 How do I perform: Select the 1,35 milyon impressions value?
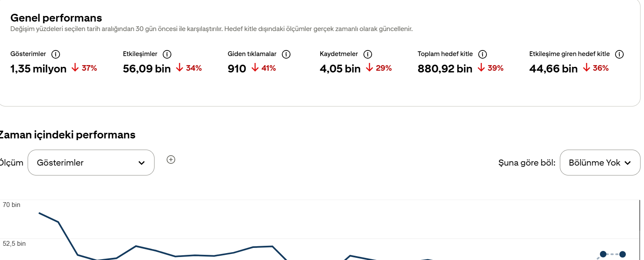38,69
